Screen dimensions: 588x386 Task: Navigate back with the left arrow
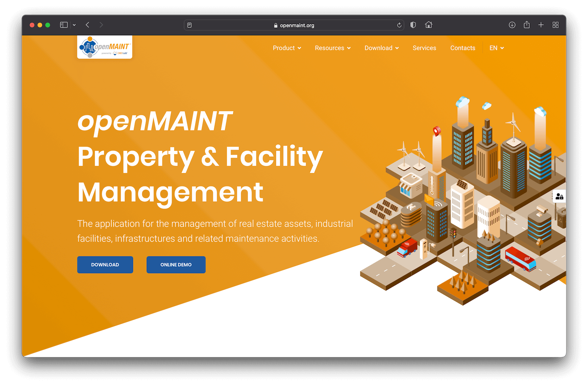point(87,24)
